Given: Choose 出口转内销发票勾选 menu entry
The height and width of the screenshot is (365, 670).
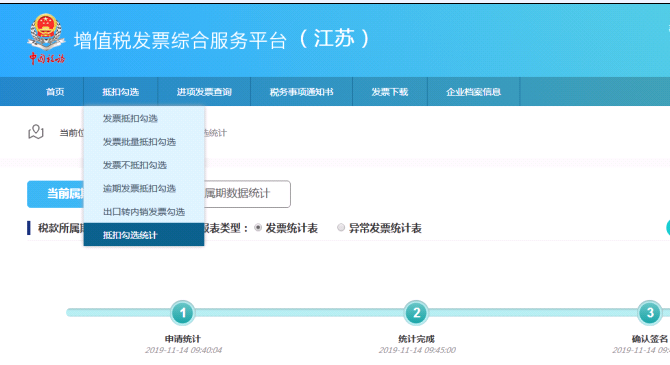Looking at the screenshot, I should (144, 212).
